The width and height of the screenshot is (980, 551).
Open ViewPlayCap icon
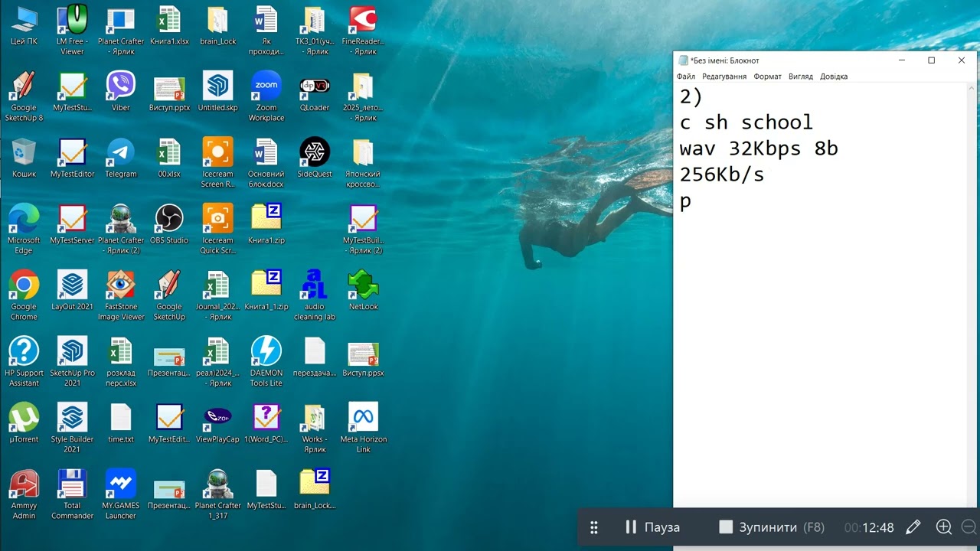[x=218, y=423]
